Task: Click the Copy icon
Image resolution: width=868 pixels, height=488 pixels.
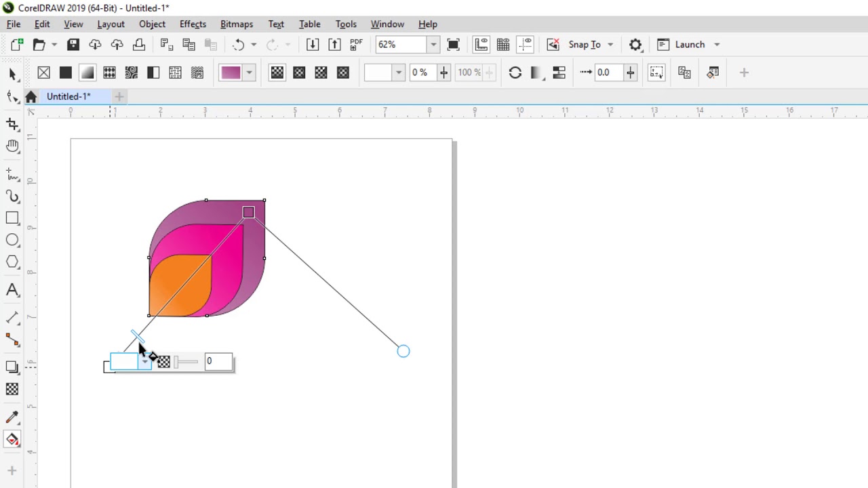Action: point(189,45)
